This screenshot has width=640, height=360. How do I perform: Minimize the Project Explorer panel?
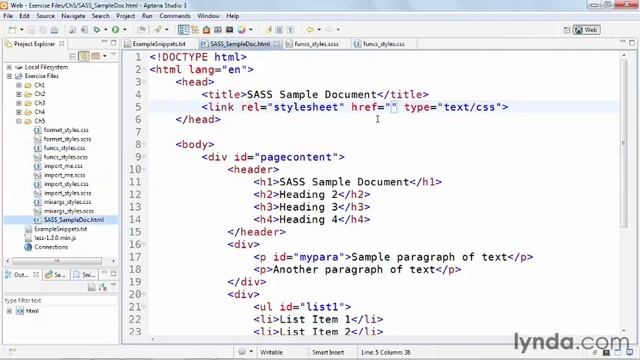click(x=104, y=42)
